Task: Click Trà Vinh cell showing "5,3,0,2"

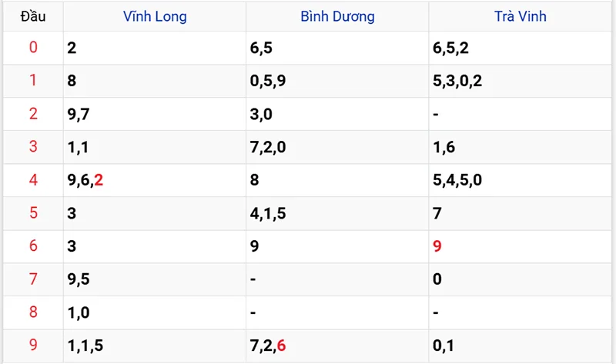Action: coord(457,81)
